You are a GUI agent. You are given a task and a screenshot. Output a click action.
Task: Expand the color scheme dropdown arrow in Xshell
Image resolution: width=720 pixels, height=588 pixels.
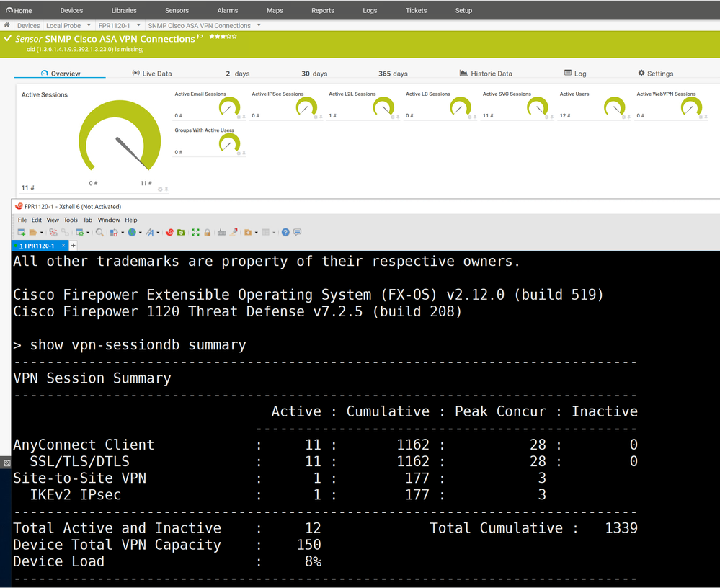[x=123, y=232]
